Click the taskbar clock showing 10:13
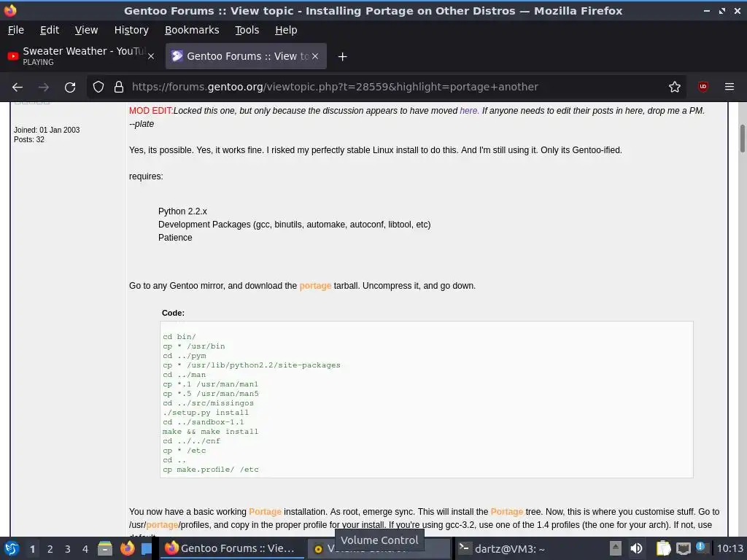747x560 pixels. pyautogui.click(x=730, y=548)
